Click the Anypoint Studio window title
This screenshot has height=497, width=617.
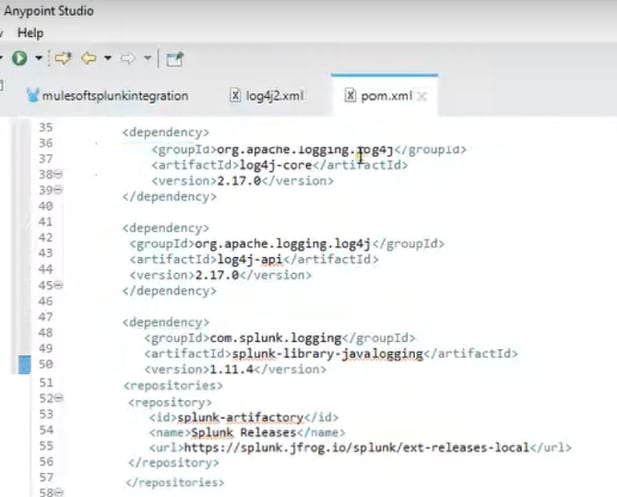pyautogui.click(x=49, y=11)
